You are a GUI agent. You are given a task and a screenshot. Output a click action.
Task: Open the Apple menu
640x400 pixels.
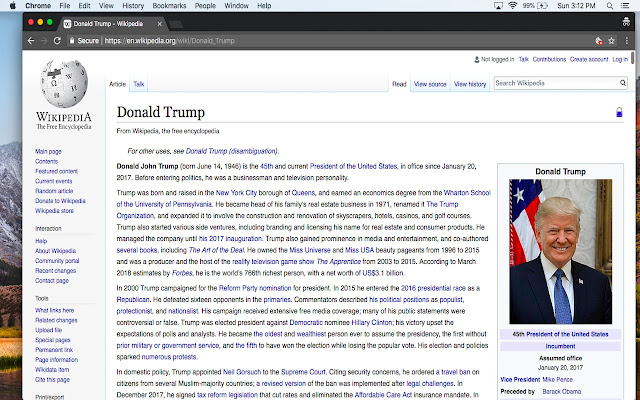coord(13,6)
